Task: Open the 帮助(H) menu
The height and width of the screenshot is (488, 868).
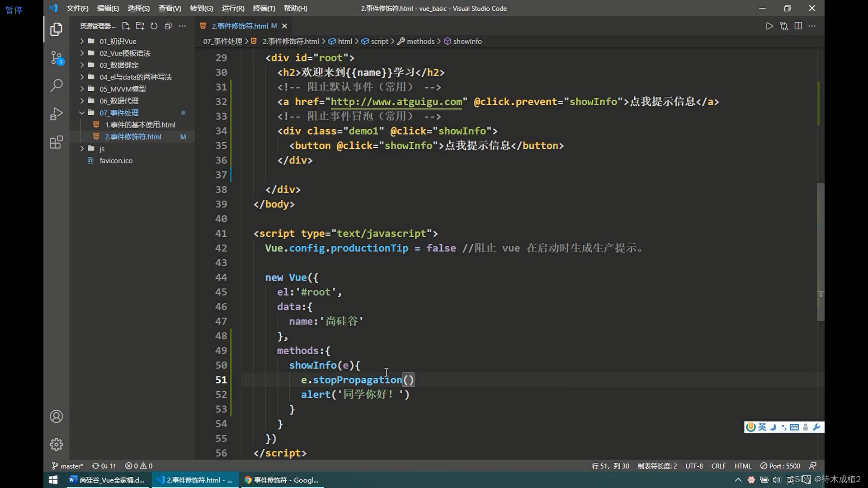Action: pos(295,8)
